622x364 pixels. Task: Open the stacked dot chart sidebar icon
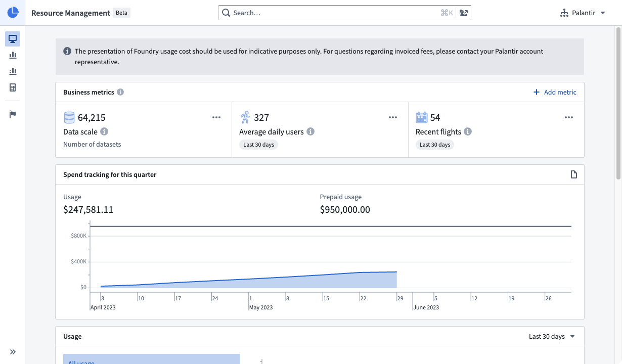[x=13, y=71]
